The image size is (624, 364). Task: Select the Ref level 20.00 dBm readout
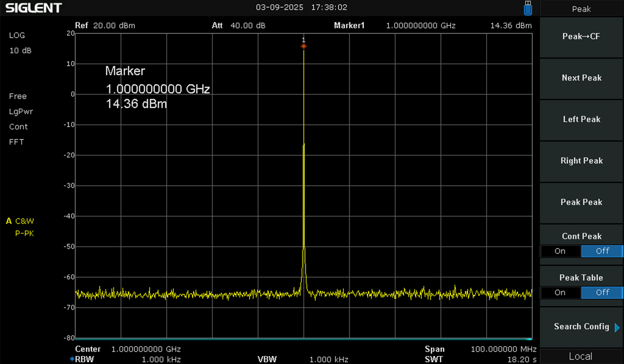[114, 26]
